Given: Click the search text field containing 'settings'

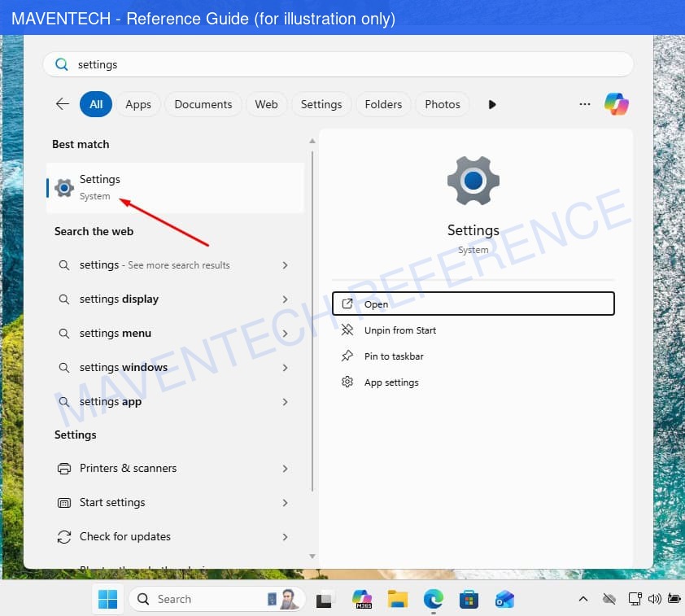Looking at the screenshot, I should coord(338,64).
